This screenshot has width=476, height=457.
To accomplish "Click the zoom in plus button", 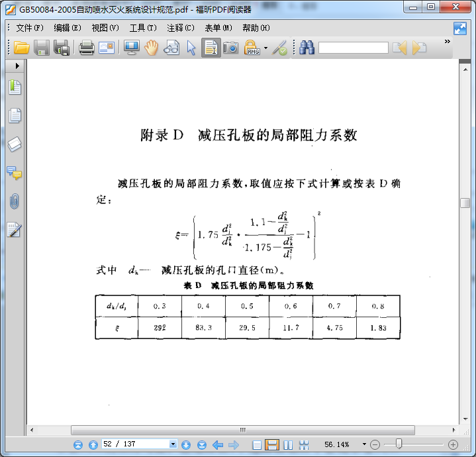I will coord(453,445).
